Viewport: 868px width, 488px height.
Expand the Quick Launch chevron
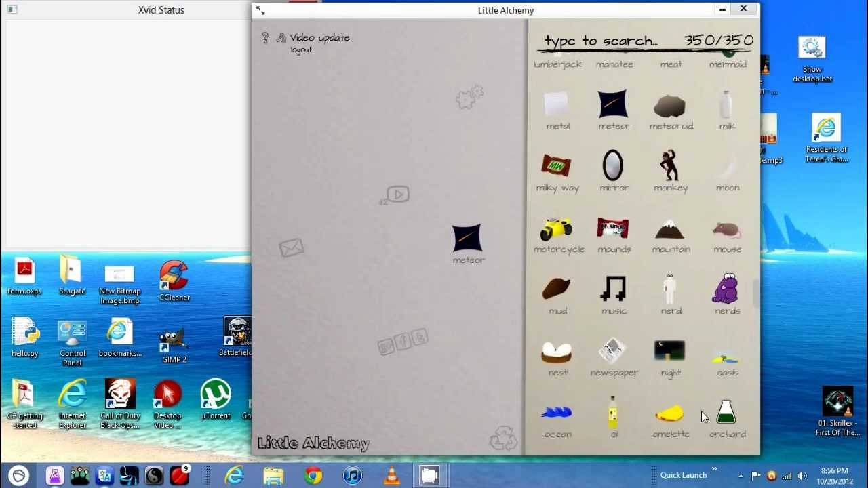(x=714, y=469)
